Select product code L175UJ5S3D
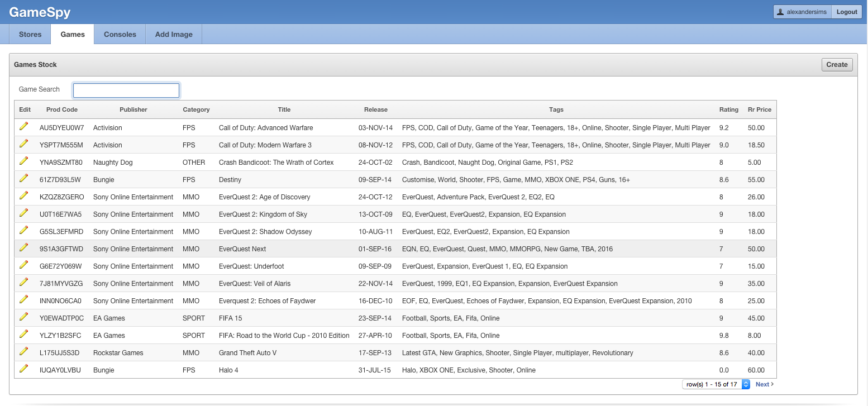868x406 pixels. click(x=60, y=353)
